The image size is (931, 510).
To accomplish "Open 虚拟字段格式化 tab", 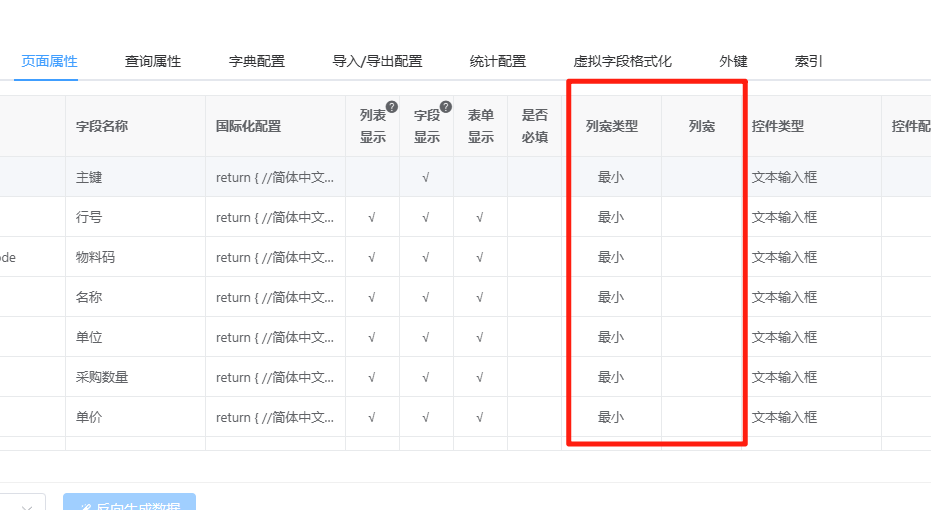I will [x=622, y=61].
